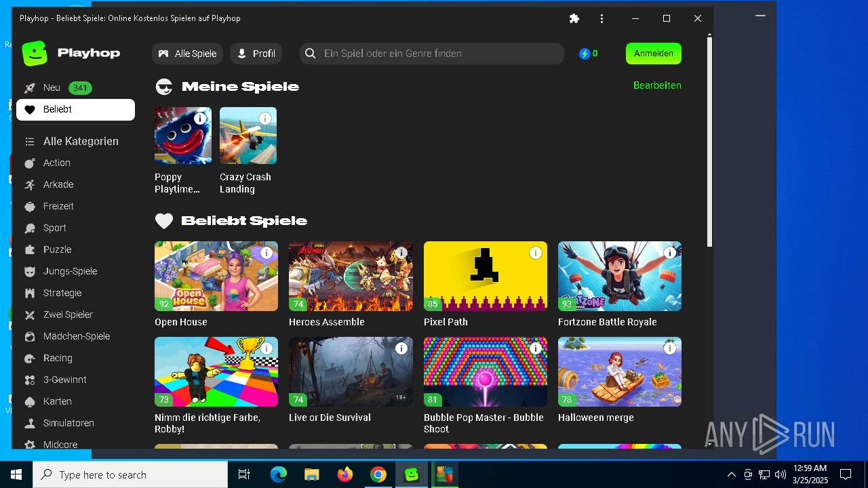Show info icon on Live or Die Survival
This screenshot has height=488, width=868.
tap(401, 348)
